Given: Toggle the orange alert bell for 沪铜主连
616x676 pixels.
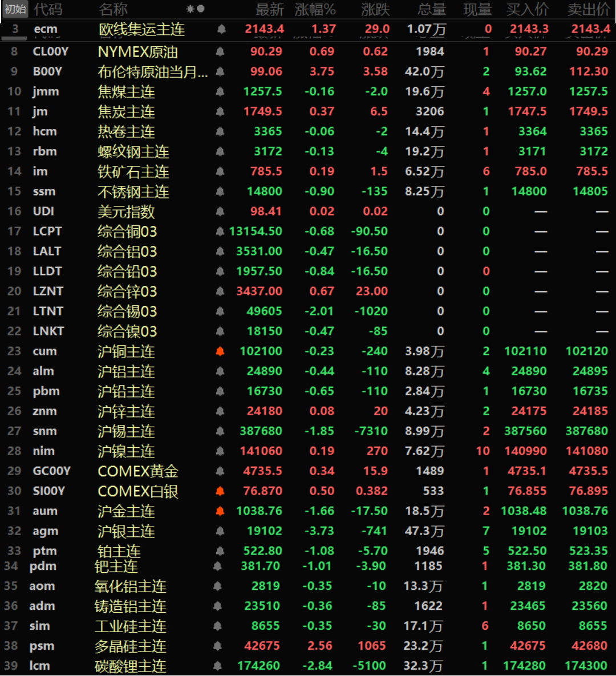Looking at the screenshot, I should coord(220,351).
